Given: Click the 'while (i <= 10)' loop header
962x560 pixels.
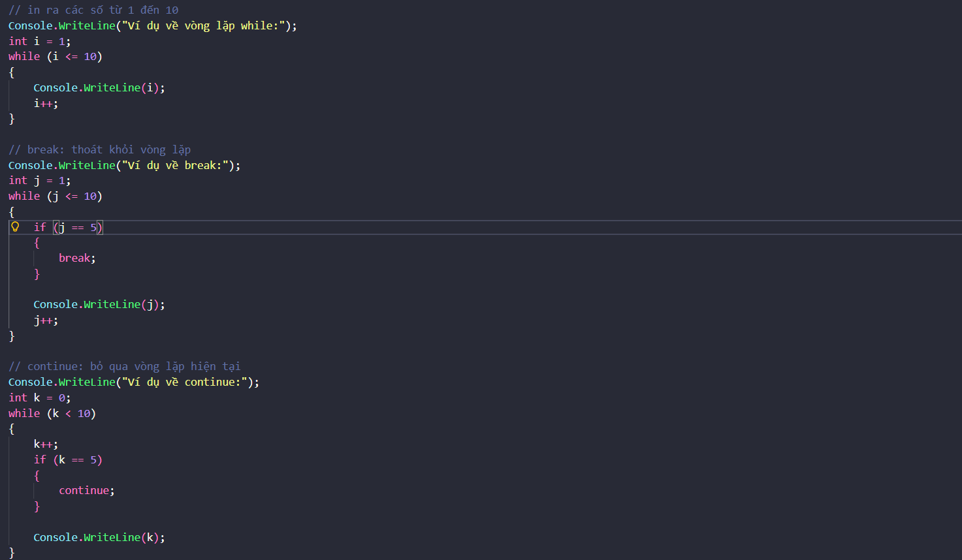Looking at the screenshot, I should pos(55,57).
